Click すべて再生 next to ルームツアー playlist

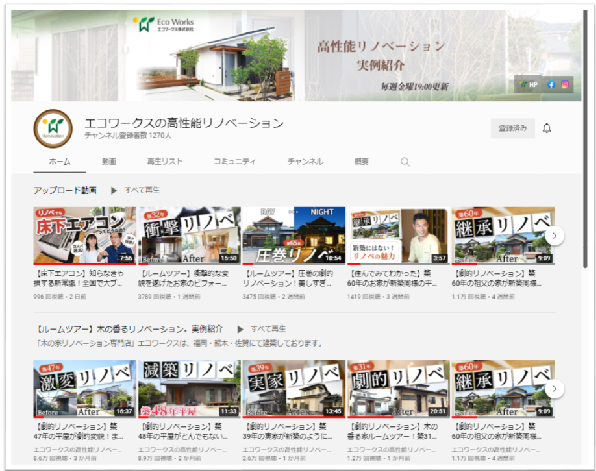coord(268,329)
